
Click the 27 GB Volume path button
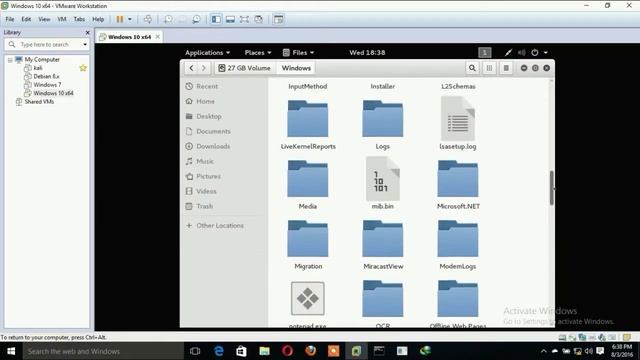coord(244,68)
